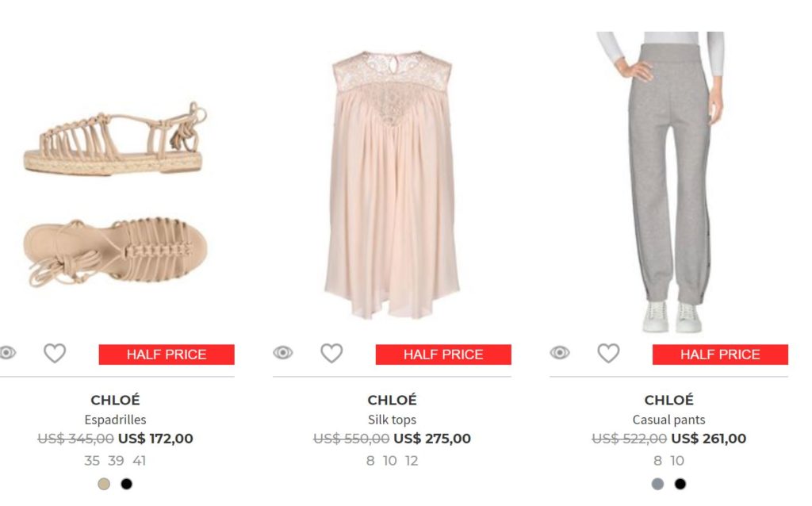The width and height of the screenshot is (812, 506).
Task: Add Chloé Espadrilles to wishlist with heart
Action: click(x=54, y=353)
